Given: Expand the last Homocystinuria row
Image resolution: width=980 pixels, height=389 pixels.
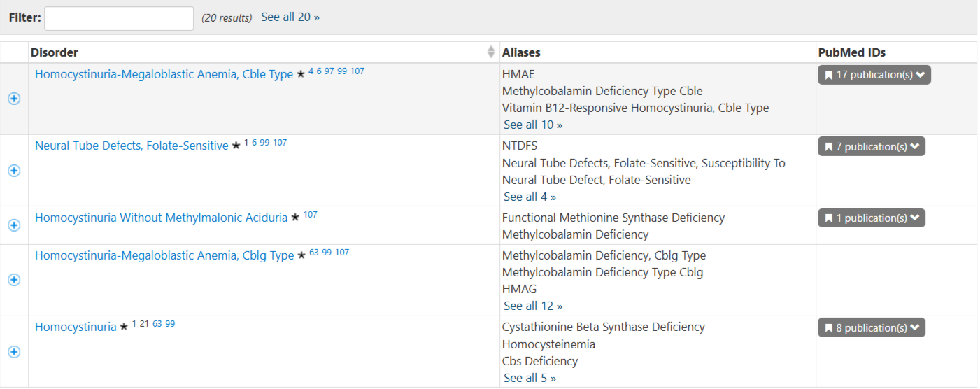Looking at the screenshot, I should (14, 352).
